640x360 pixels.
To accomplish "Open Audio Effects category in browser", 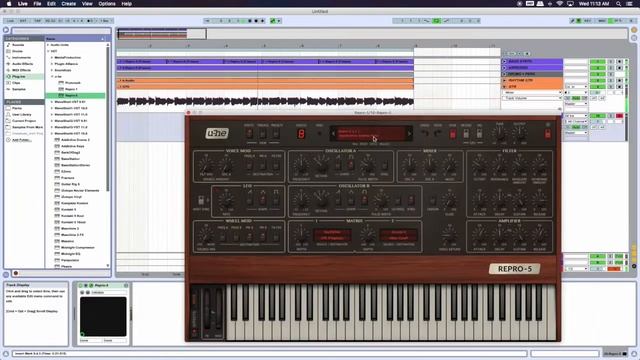I will (22, 64).
